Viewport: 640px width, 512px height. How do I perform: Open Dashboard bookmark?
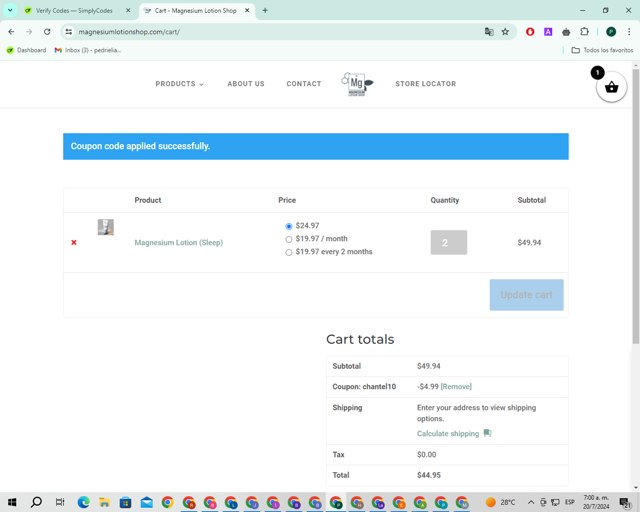pos(27,50)
